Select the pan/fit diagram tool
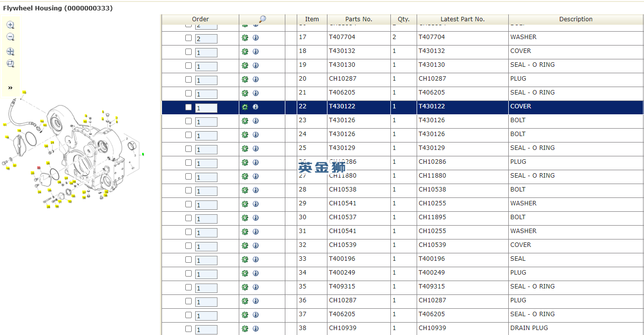Screen dimensions: 644x335 [10, 51]
